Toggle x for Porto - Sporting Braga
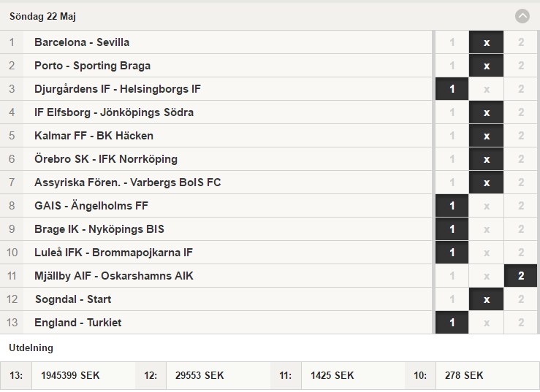Image resolution: width=540 pixels, height=392 pixels. [x=486, y=66]
